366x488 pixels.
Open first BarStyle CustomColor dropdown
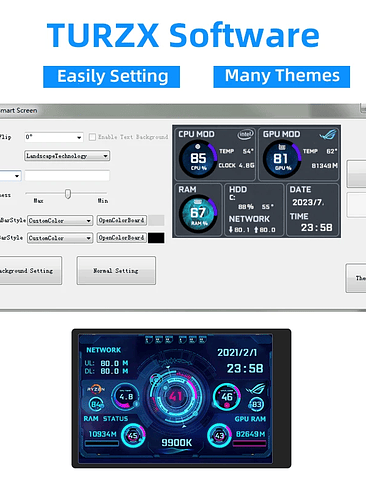[60, 221]
